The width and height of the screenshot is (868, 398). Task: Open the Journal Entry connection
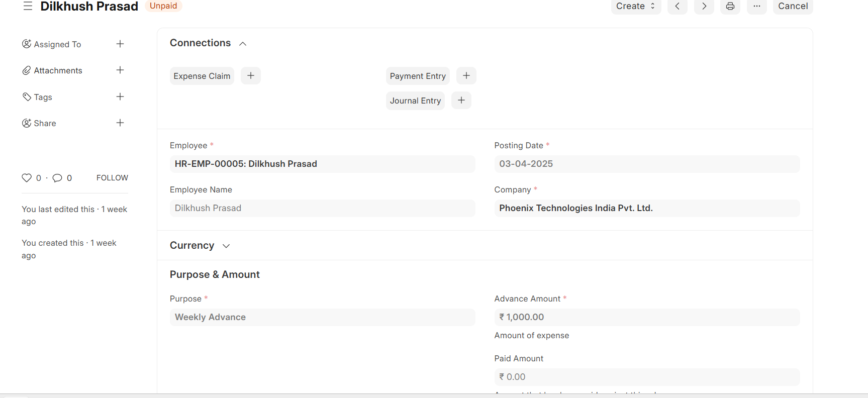tap(415, 101)
